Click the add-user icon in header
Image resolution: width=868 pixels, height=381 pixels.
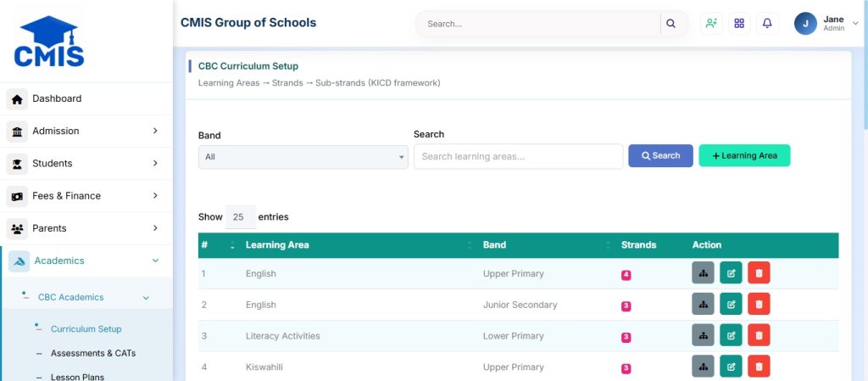pyautogui.click(x=711, y=23)
